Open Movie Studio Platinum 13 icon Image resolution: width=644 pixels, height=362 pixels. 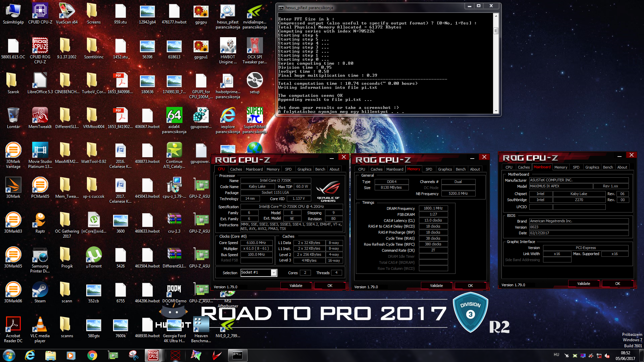click(x=40, y=155)
